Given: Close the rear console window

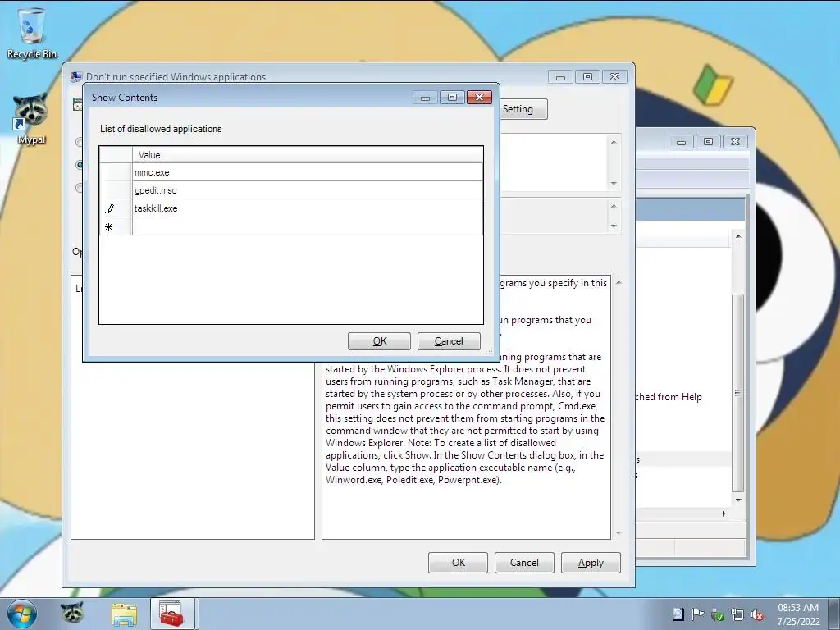Looking at the screenshot, I should (735, 141).
